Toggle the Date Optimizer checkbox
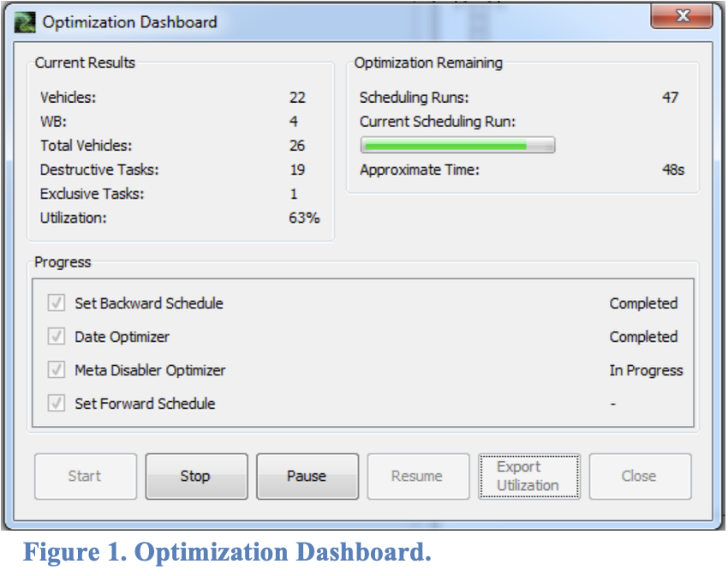The image size is (728, 576). click(57, 337)
